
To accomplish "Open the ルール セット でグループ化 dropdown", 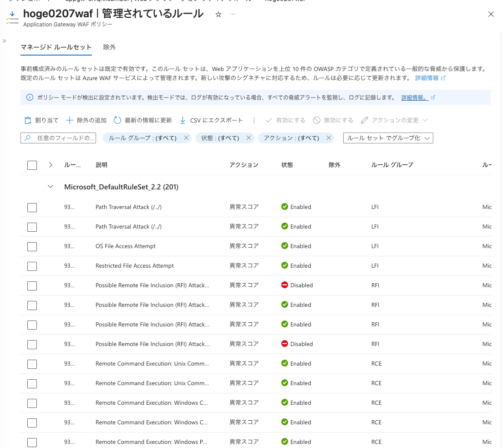I will coord(388,137).
